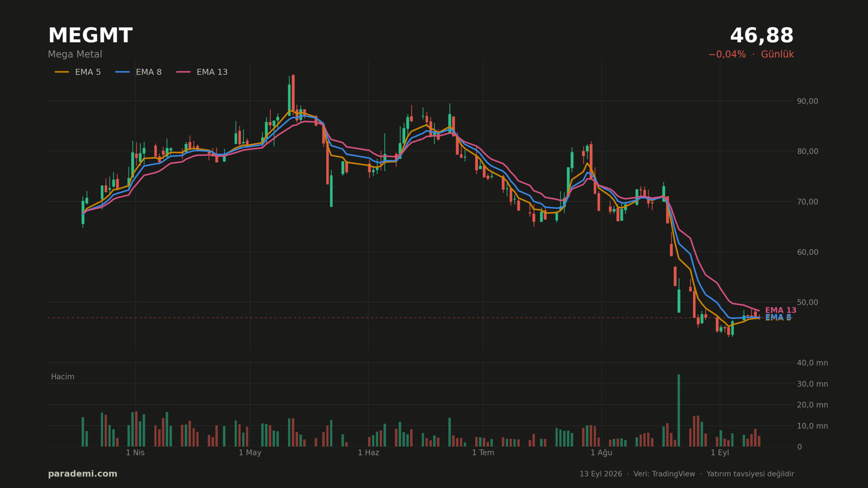Toggle the EMA 13 entry in the top legend
This screenshot has width=868, height=488.
(202, 72)
